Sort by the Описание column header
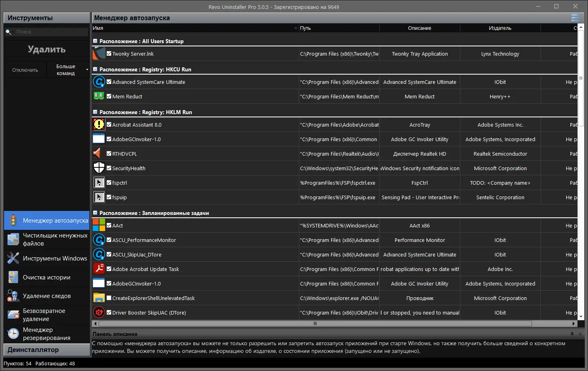The width and height of the screenshot is (588, 371). click(420, 28)
